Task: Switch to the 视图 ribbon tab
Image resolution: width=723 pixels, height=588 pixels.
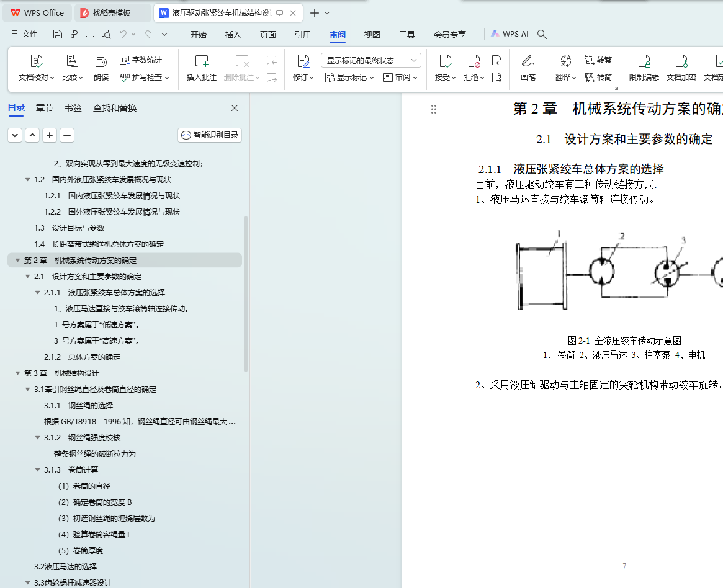Action: 372,35
